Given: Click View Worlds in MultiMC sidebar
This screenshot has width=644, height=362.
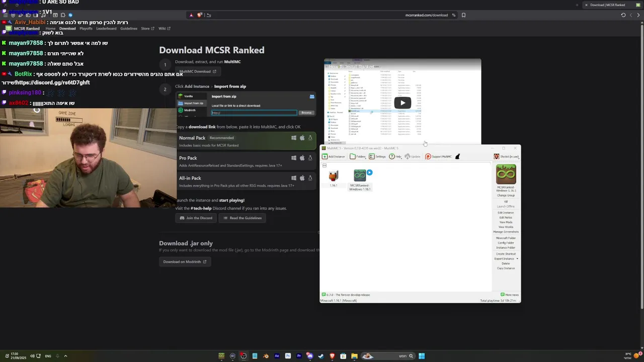Looking at the screenshot, I should pos(506,227).
